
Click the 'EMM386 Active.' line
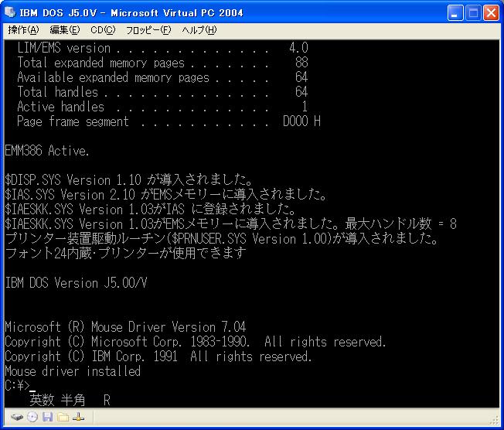pyautogui.click(x=47, y=151)
